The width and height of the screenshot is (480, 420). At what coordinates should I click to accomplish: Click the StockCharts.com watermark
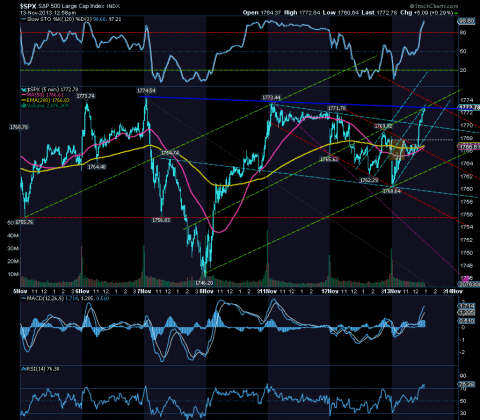click(434, 6)
